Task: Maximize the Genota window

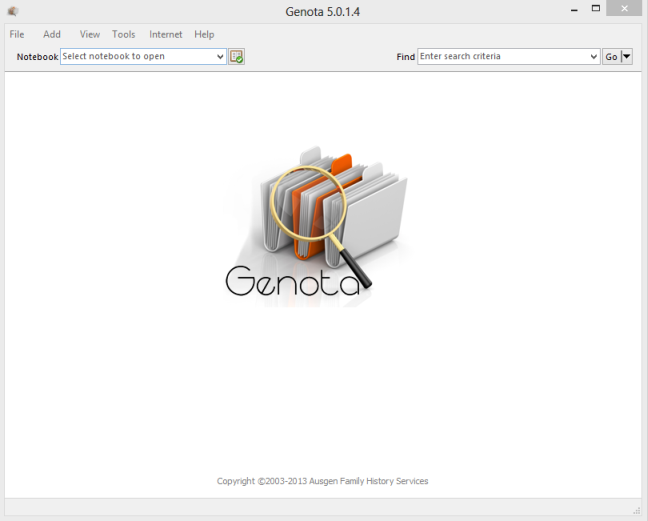Action: coord(596,9)
